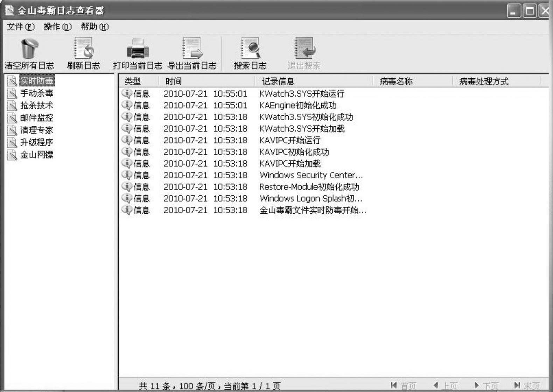This screenshot has width=553, height=392.
Task: Click the info icon on KWatch3.SYS初始化成功 row
Action: click(127, 117)
